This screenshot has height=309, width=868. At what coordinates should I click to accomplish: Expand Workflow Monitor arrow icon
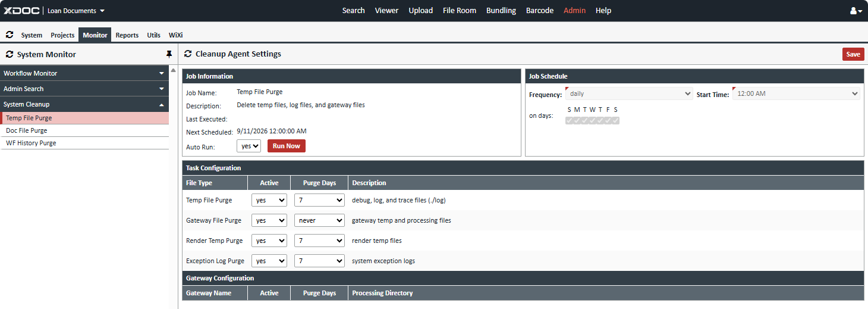pos(162,73)
